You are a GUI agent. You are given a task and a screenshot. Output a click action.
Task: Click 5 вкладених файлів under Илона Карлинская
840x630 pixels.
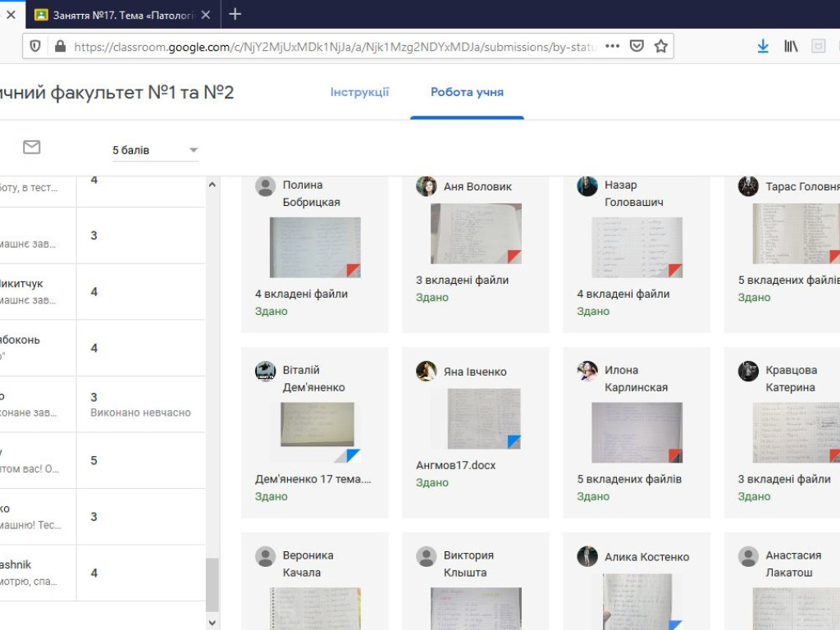point(629,479)
